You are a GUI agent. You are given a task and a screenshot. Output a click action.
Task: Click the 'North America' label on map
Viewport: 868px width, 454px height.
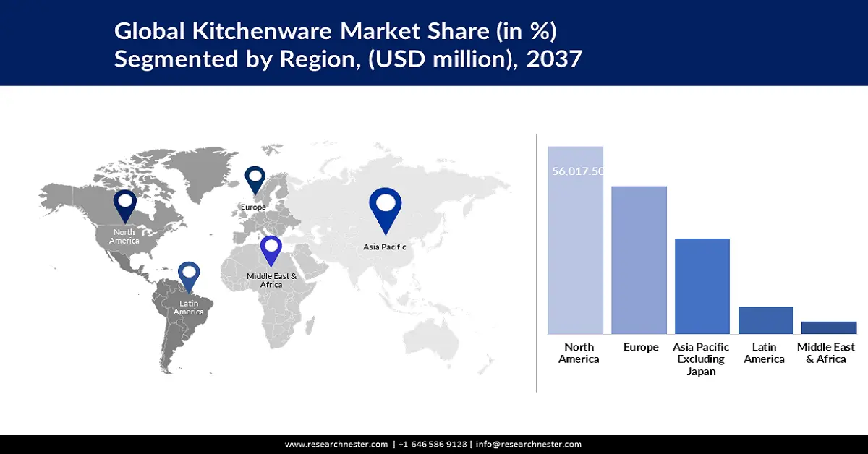click(x=124, y=236)
